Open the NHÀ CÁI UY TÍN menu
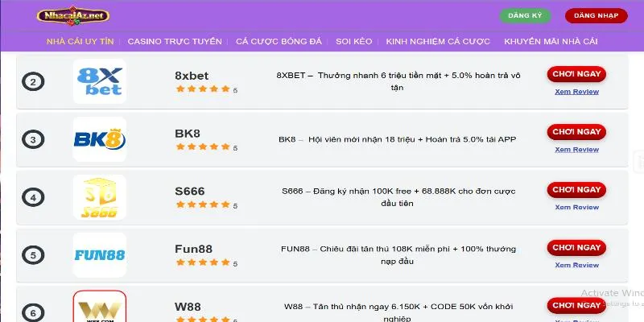This screenshot has width=644, height=322. click(x=80, y=42)
